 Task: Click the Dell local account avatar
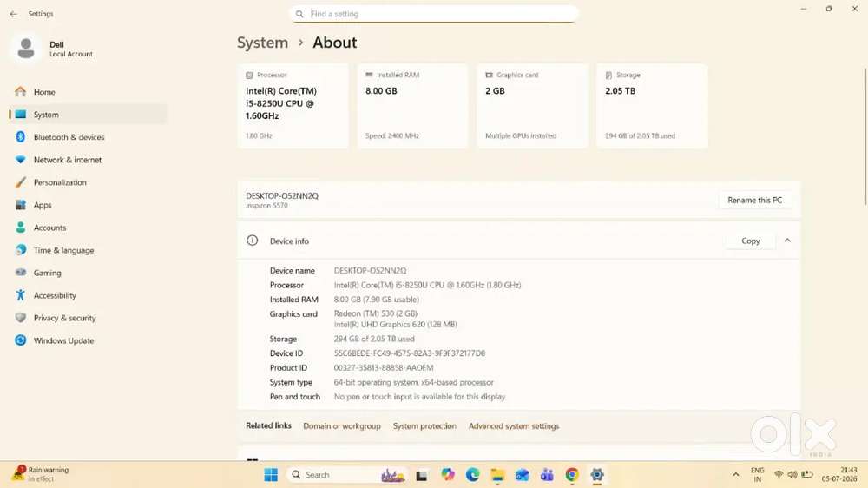pos(25,49)
